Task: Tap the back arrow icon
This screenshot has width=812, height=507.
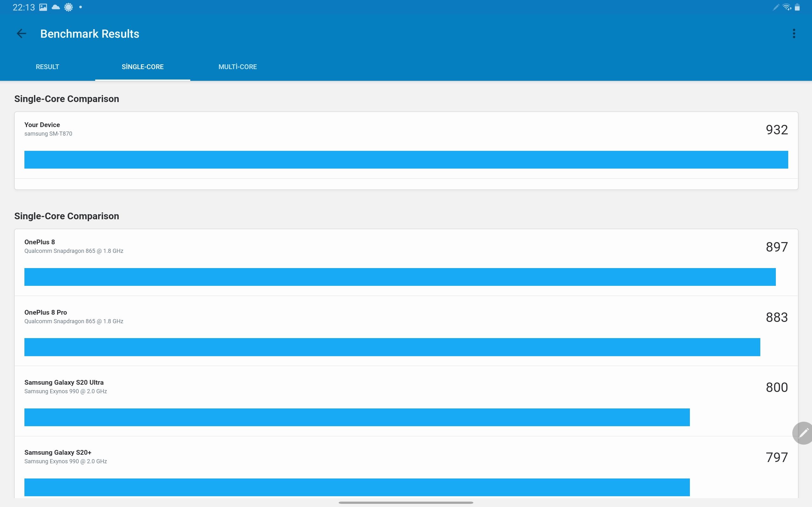Action: [22, 34]
